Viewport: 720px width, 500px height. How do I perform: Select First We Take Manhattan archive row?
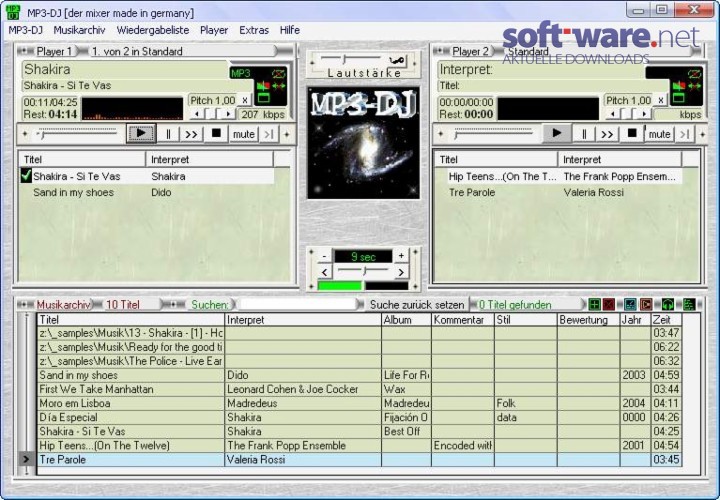click(359, 389)
